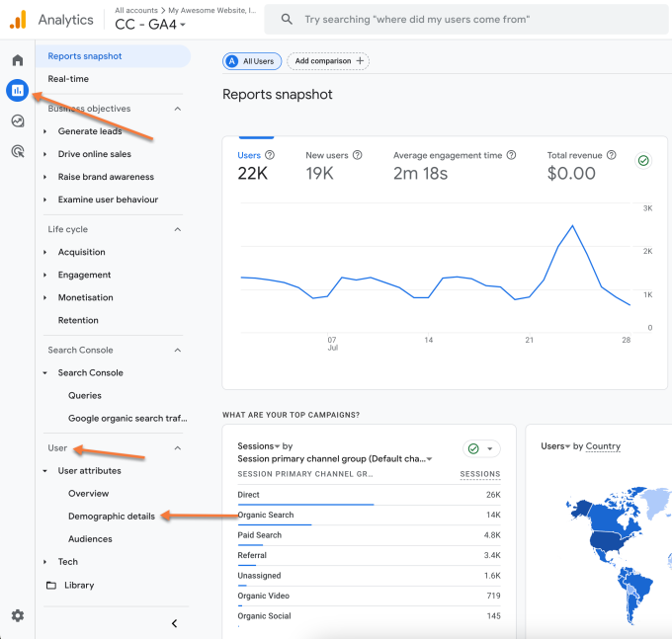Expand the Generate leads item
Viewport: 672px width, 639px height.
coord(45,131)
